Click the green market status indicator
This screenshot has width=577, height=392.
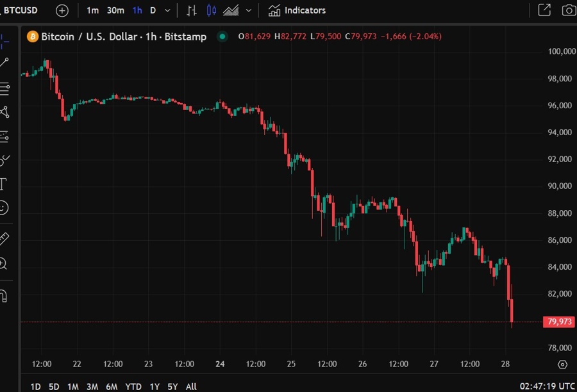click(222, 37)
